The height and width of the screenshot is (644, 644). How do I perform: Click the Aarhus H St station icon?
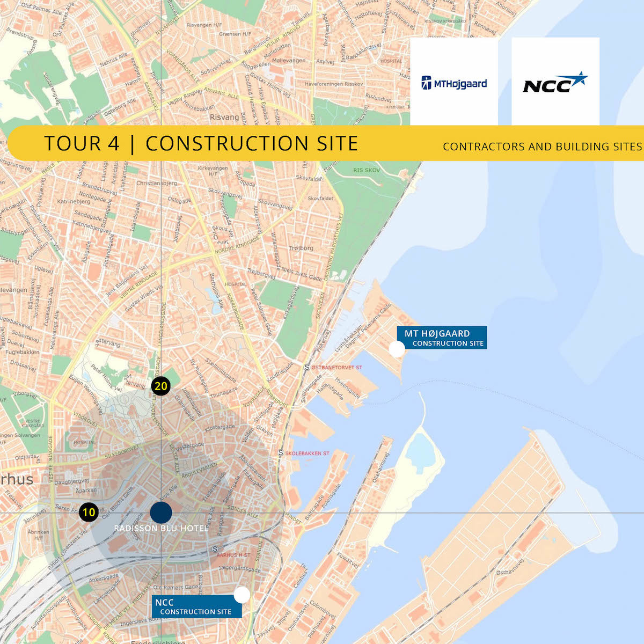point(215,549)
